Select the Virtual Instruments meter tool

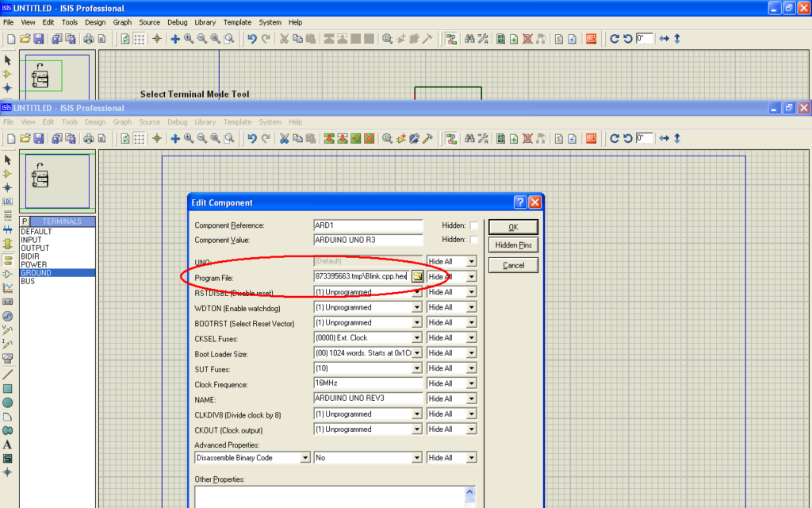(7, 358)
